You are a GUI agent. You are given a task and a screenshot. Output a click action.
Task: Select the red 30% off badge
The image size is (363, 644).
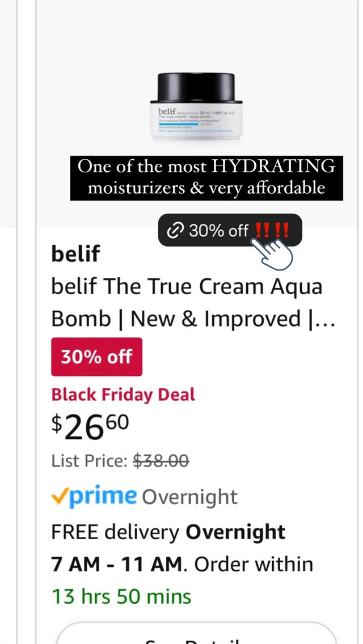[x=96, y=357]
